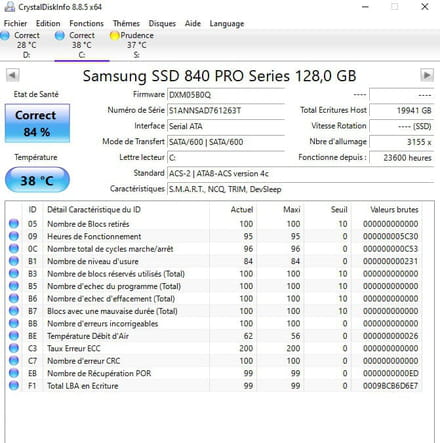Screen dimensions: 440x443
Task: Select the 'Taux Erreur ECC' row
Action: [215, 348]
